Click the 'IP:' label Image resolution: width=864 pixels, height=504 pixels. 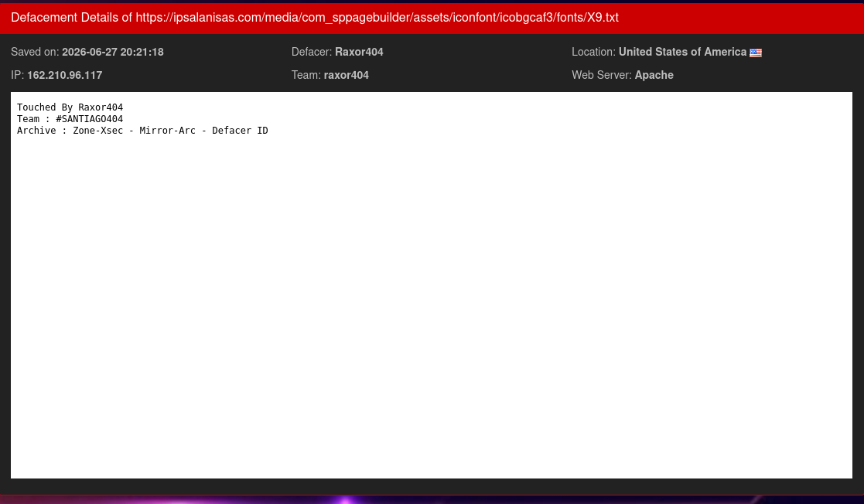click(17, 75)
